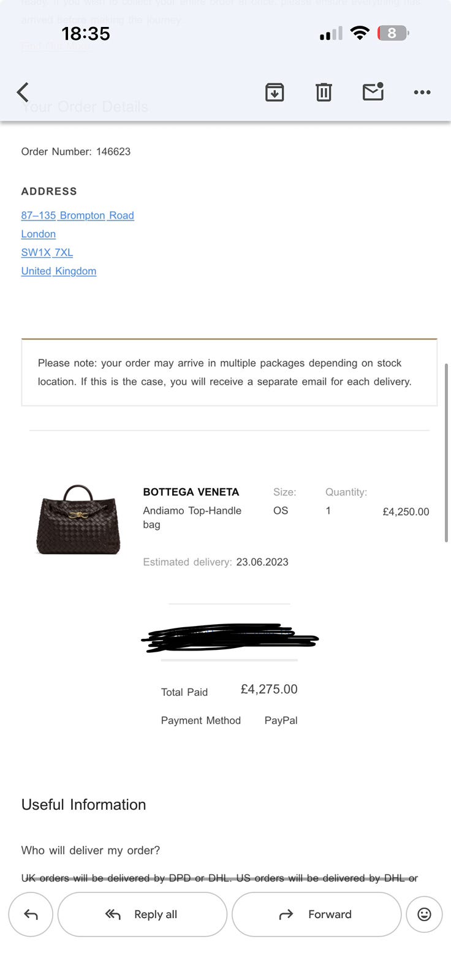Image resolution: width=451 pixels, height=980 pixels.
Task: Archive this email with the archive icon
Action: pyautogui.click(x=275, y=92)
